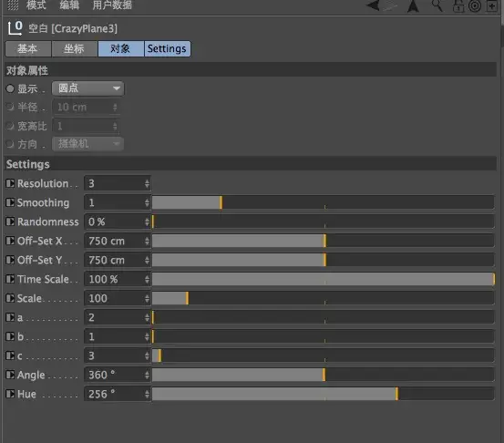This screenshot has height=443, width=504.
Task: Click the Time Scale slider bar
Action: pos(323,279)
